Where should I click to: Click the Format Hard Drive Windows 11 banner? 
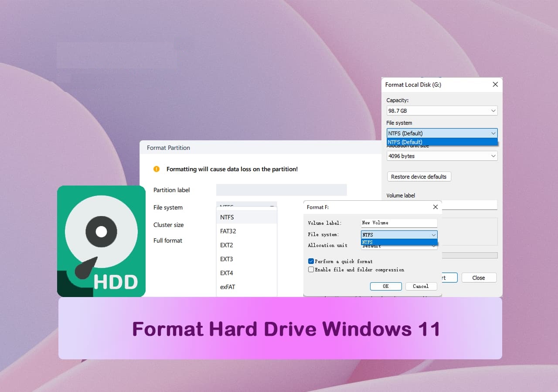(280, 328)
